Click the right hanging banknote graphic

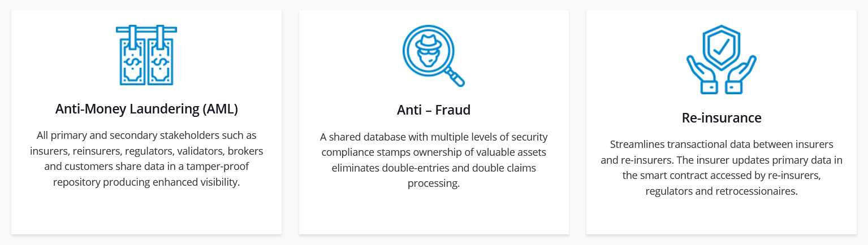[x=162, y=60]
